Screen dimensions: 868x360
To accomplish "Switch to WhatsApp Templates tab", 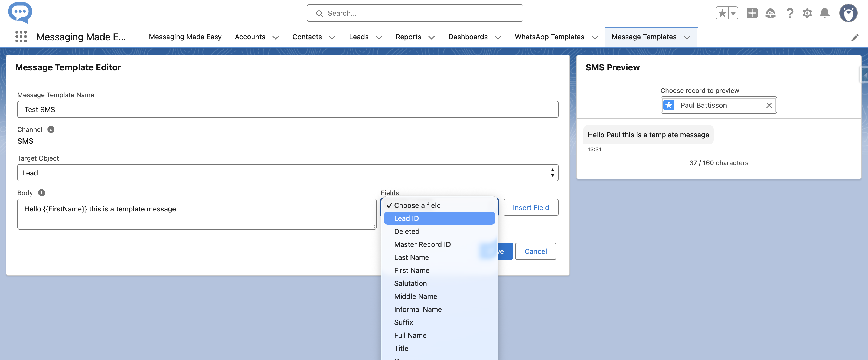I will [549, 37].
